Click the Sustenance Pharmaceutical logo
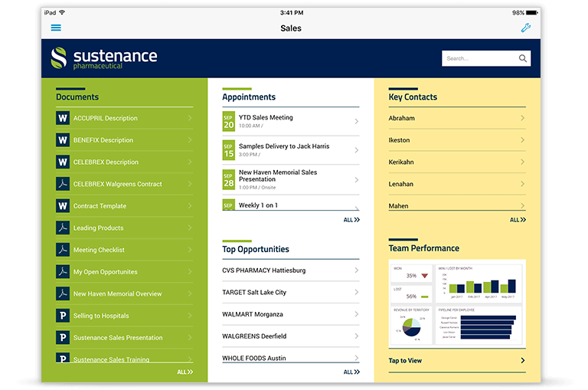Viewport: 588px width, 390px height. pyautogui.click(x=103, y=58)
